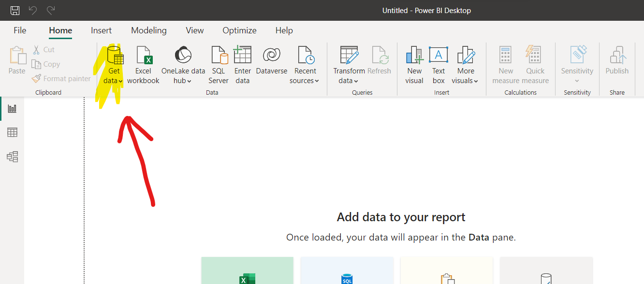Expand the Recent sources dropdown arrow
The image size is (644, 284).
317,81
